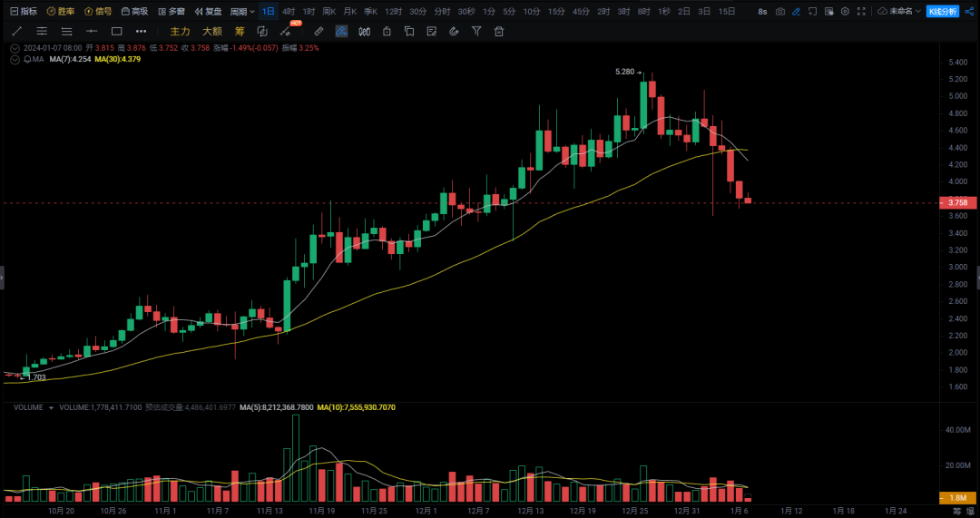Click the refresh/sync indicator icon after 筹

(x=262, y=31)
